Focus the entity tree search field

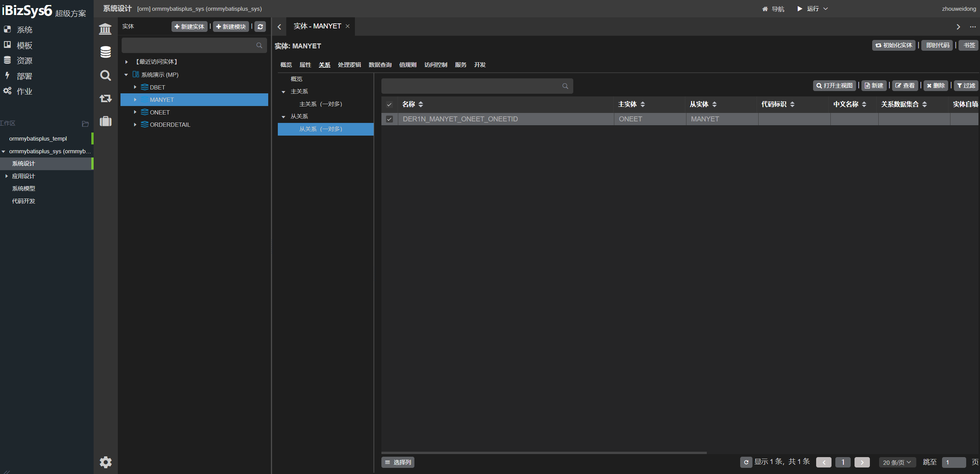(194, 45)
